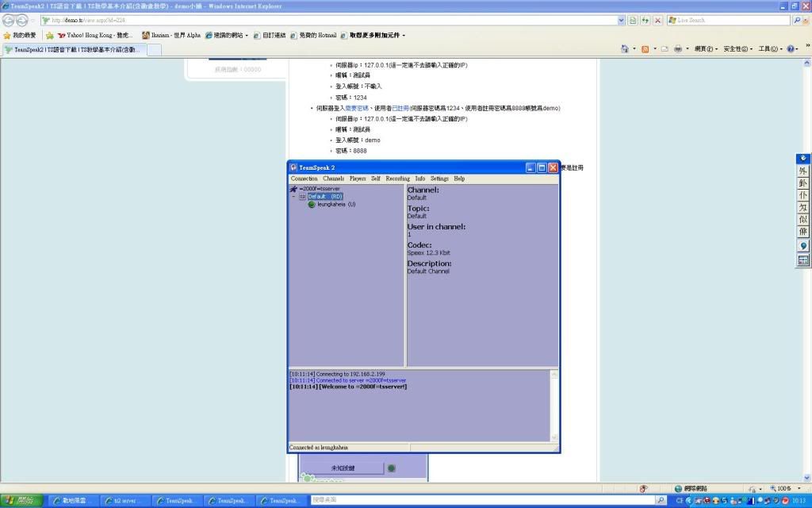Click the IE back navigation arrow
The image size is (812, 508).
[x=9, y=20]
